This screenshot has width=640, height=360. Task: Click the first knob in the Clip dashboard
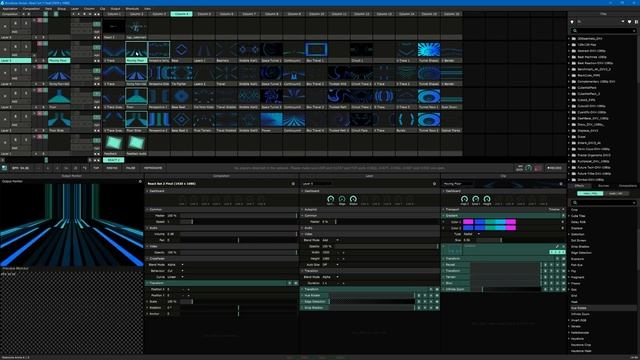pyautogui.click(x=464, y=199)
